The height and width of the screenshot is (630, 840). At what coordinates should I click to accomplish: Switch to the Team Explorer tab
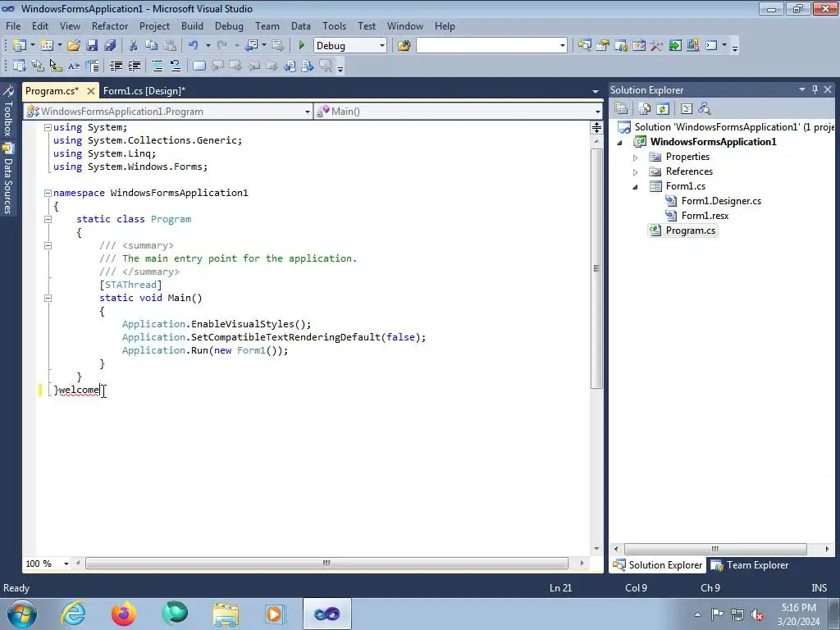750,565
